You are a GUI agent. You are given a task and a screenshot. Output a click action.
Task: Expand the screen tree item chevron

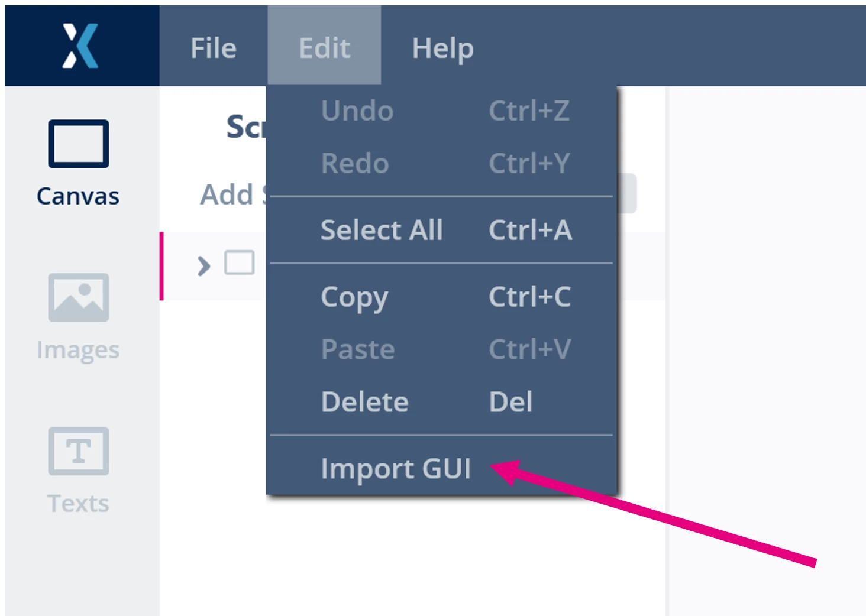[204, 266]
